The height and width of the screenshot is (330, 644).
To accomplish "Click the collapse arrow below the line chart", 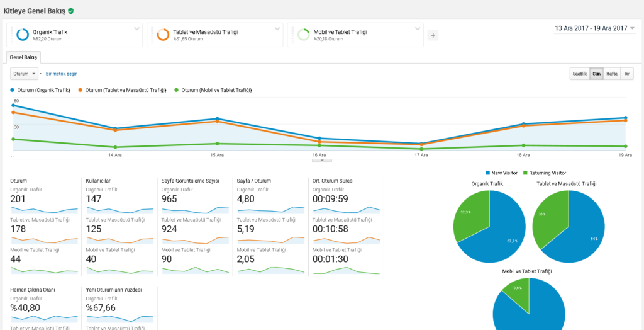I will (321, 160).
